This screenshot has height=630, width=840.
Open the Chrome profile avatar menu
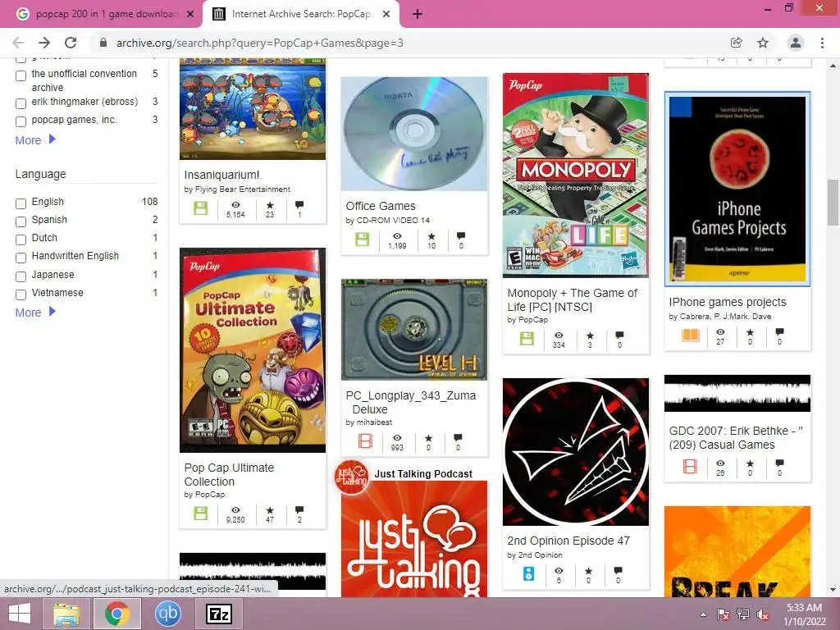pyautogui.click(x=796, y=43)
